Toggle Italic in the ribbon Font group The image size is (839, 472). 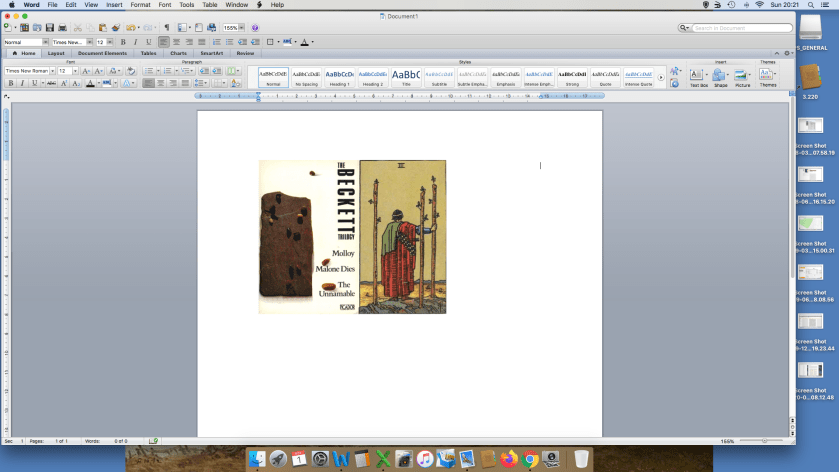coord(23,84)
